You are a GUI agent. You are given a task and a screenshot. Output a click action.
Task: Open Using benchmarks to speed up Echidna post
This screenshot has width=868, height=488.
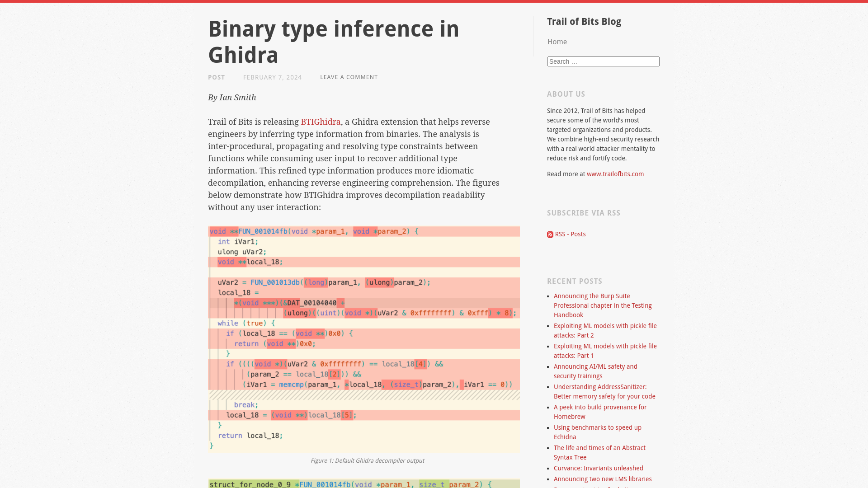[598, 432]
